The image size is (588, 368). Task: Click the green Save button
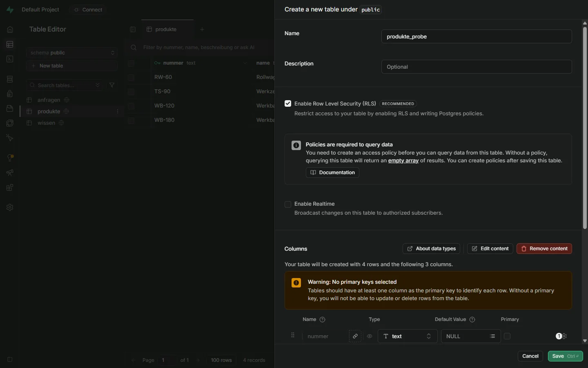(565, 356)
